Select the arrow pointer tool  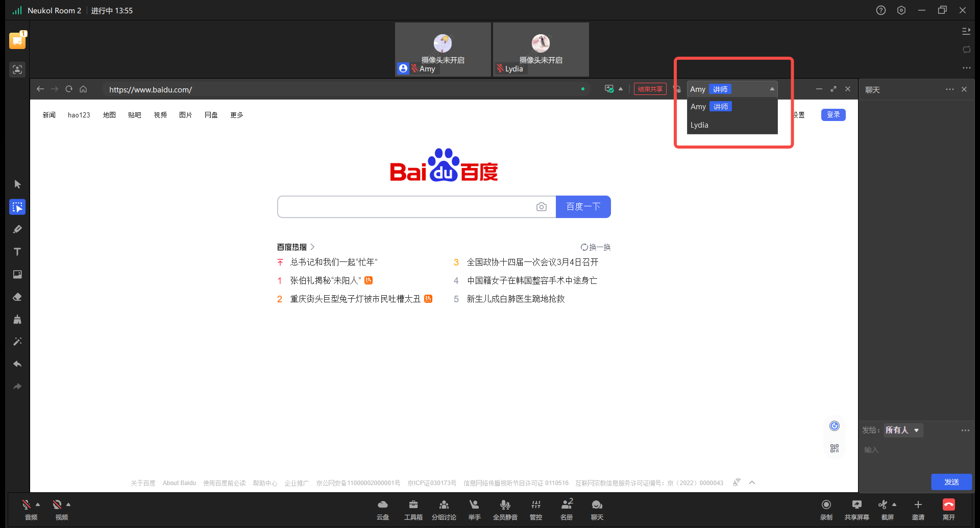coord(17,184)
